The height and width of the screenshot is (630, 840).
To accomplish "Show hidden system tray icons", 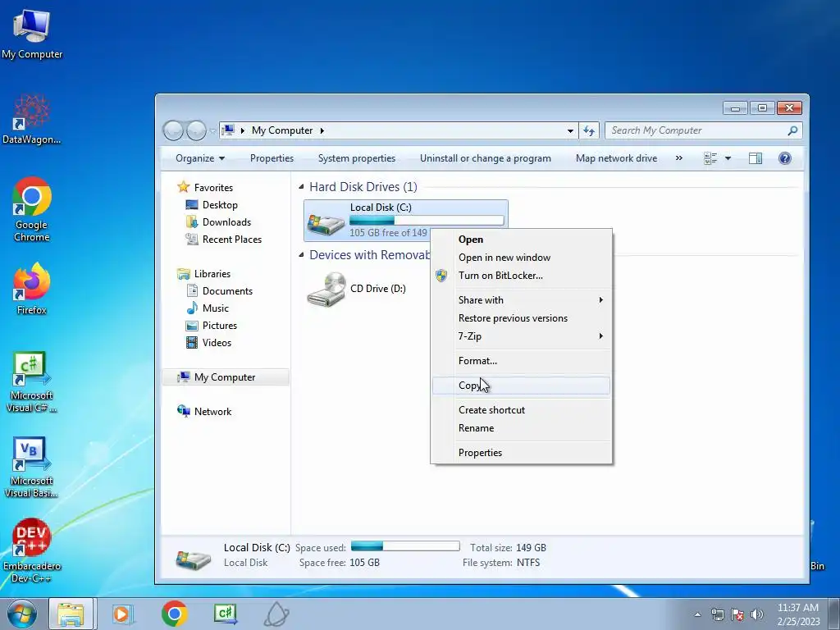I will pos(697,614).
